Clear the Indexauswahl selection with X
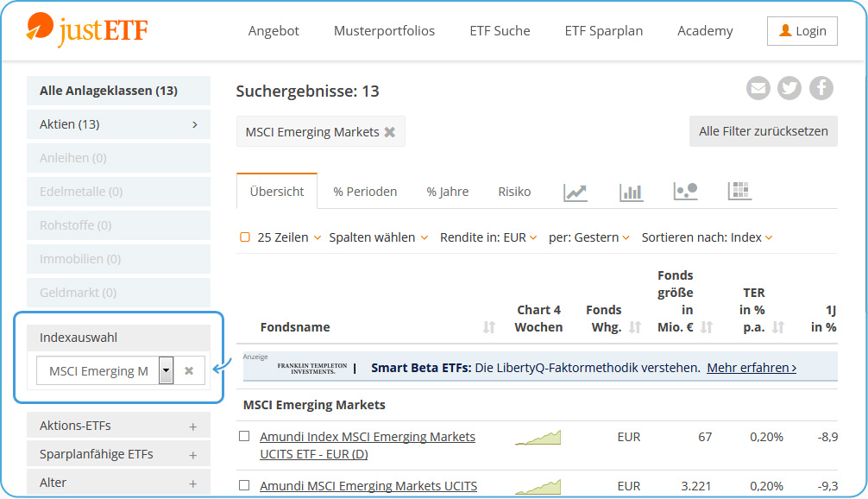The height and width of the screenshot is (499, 868). [x=189, y=370]
